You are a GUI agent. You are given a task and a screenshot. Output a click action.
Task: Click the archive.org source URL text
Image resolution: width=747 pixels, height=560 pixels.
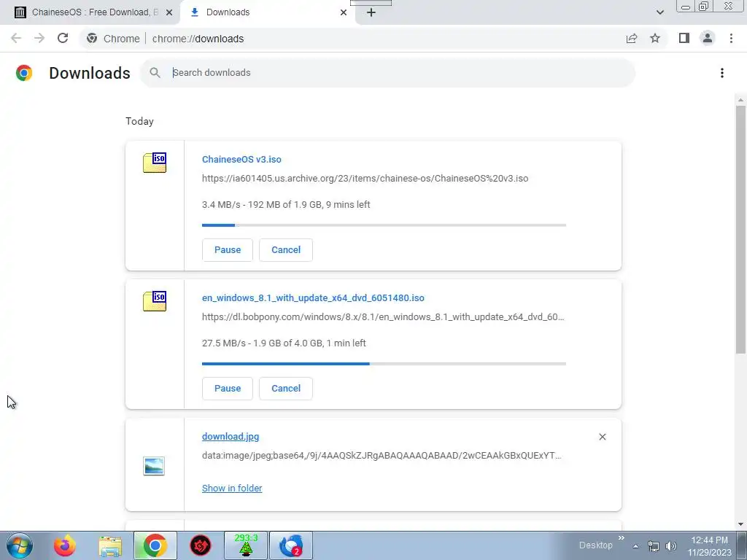(x=365, y=179)
